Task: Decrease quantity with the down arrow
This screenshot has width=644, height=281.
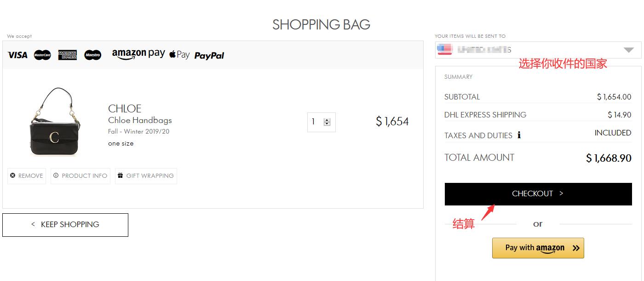Action: pyautogui.click(x=327, y=124)
